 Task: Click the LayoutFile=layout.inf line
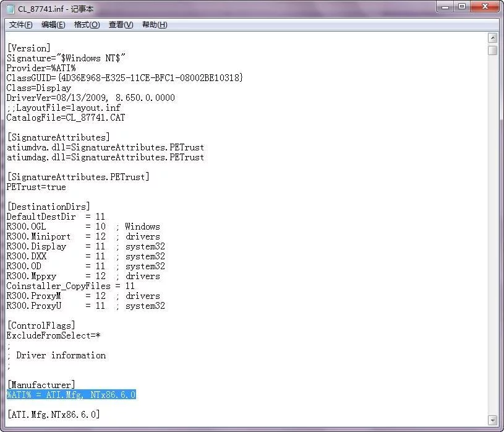[64, 108]
